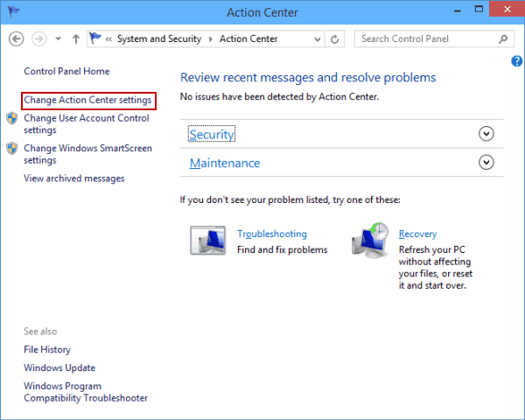Click the Security section heading
Viewport: 525px width, 420px height.
(x=212, y=134)
